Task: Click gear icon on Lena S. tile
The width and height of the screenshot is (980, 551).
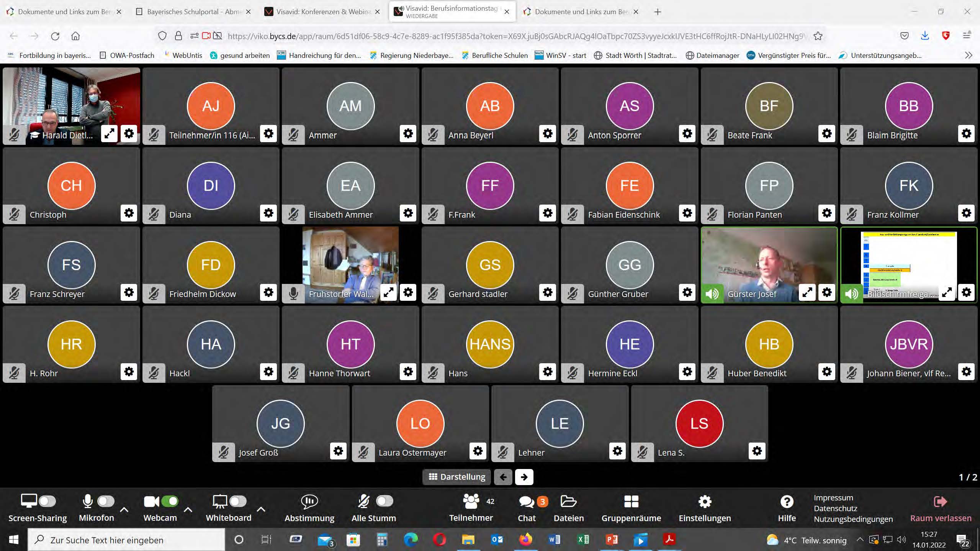Action: [x=757, y=451]
